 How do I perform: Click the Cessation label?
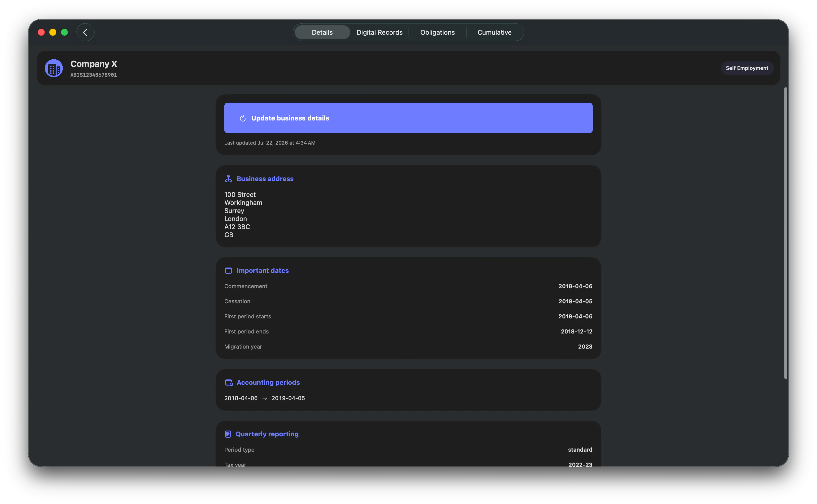coord(237,301)
